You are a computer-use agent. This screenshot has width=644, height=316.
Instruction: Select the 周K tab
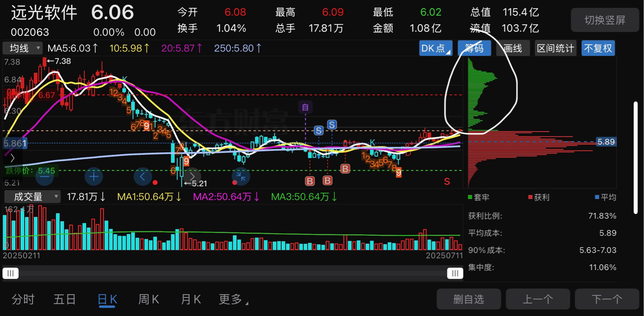coord(149,299)
